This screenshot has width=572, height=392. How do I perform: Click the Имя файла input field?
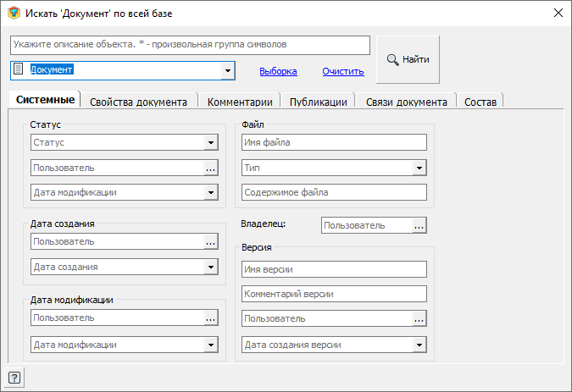coord(333,143)
